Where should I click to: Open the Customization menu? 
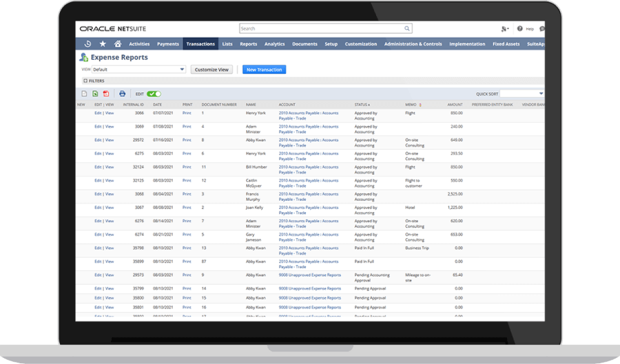pos(360,44)
